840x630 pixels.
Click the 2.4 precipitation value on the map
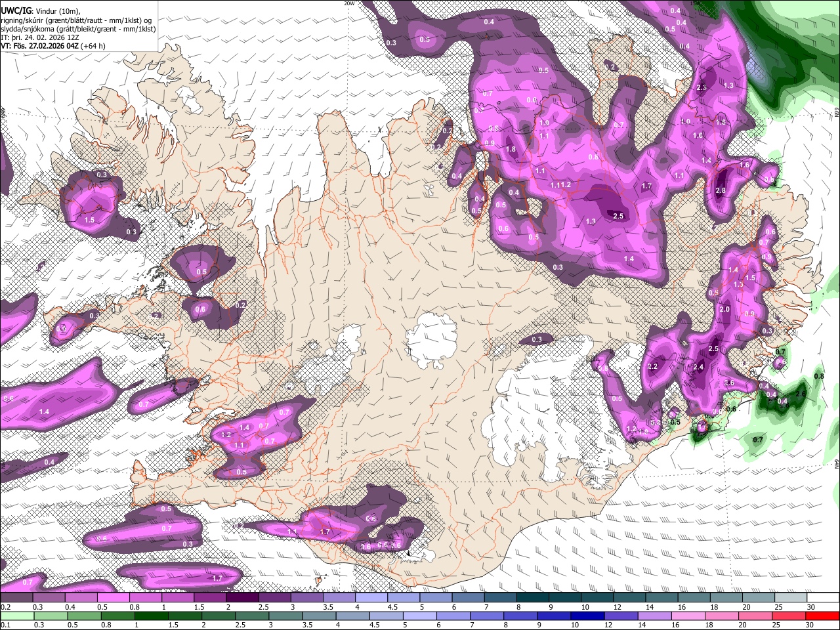[698, 367]
